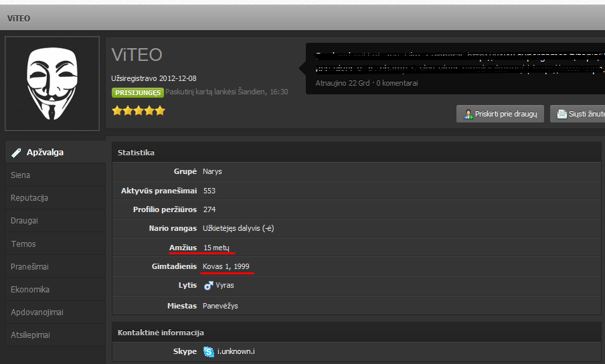Click the Aktyvūs pranešimai label
Image resolution: width=605 pixels, height=364 pixels.
(159, 191)
